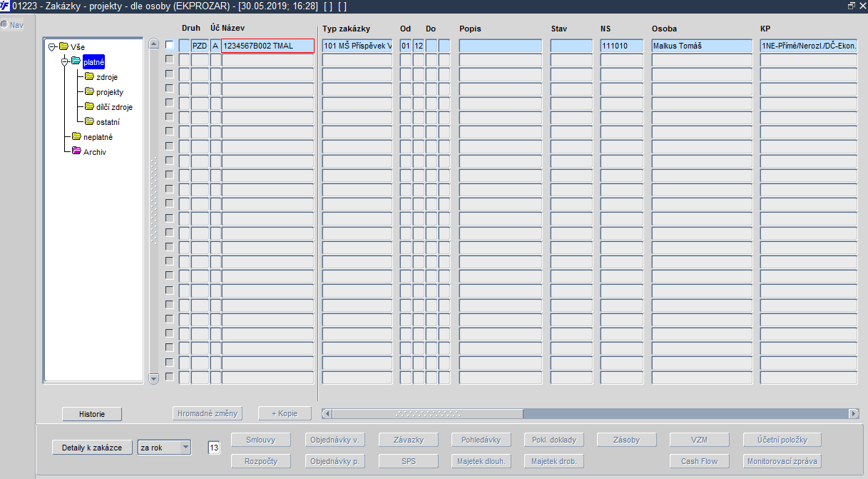
Task: Collapse the Vše tree node
Action: (x=52, y=47)
